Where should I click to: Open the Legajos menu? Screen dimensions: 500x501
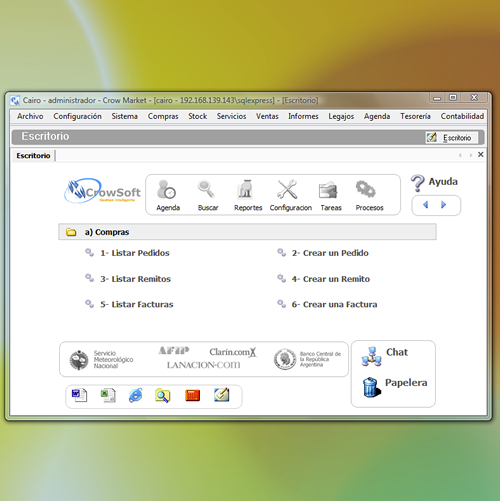(341, 116)
